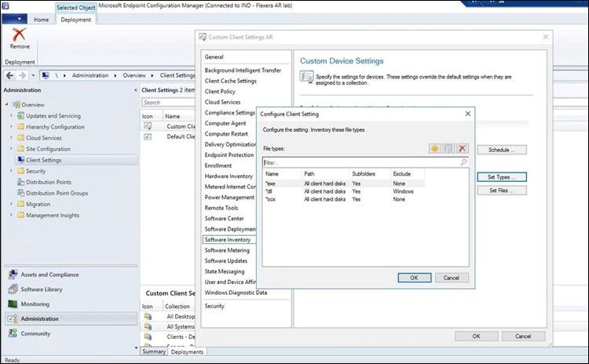
Task: Click the Set Files button
Action: 502,191
